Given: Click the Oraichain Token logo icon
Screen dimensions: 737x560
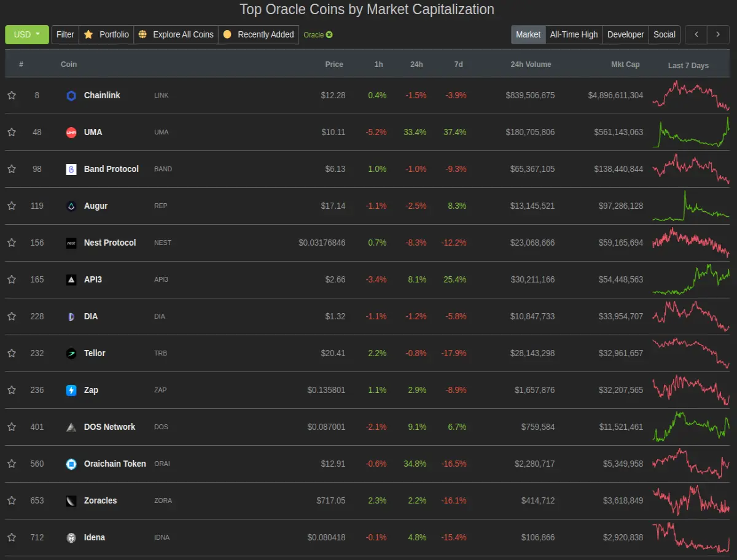Looking at the screenshot, I should [x=71, y=464].
